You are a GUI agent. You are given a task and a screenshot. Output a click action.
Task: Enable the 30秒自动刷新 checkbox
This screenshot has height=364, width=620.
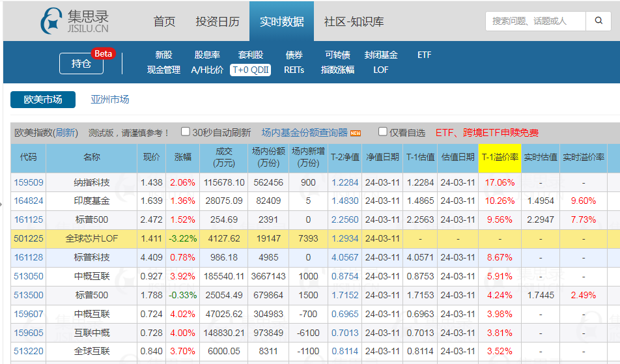coord(186,132)
